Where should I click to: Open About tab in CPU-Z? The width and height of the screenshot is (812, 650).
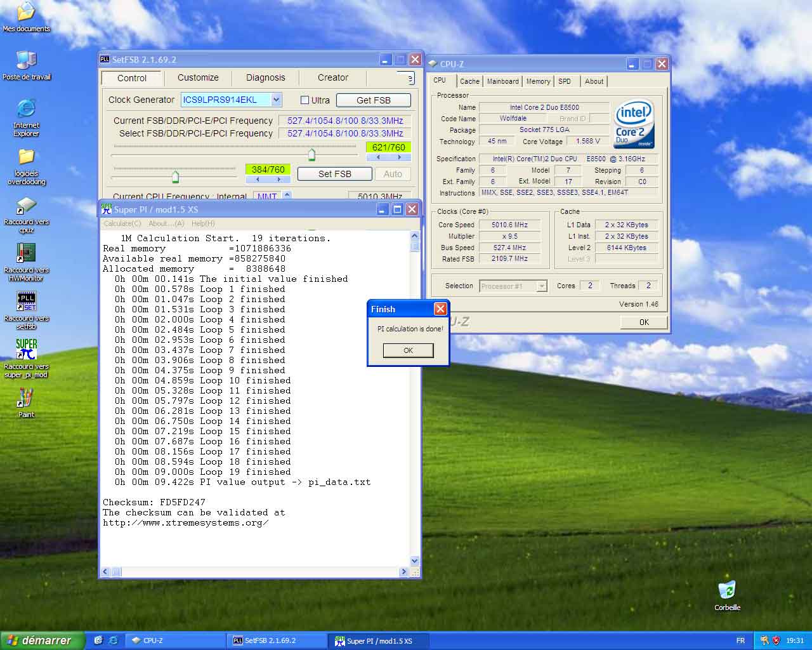coord(594,81)
